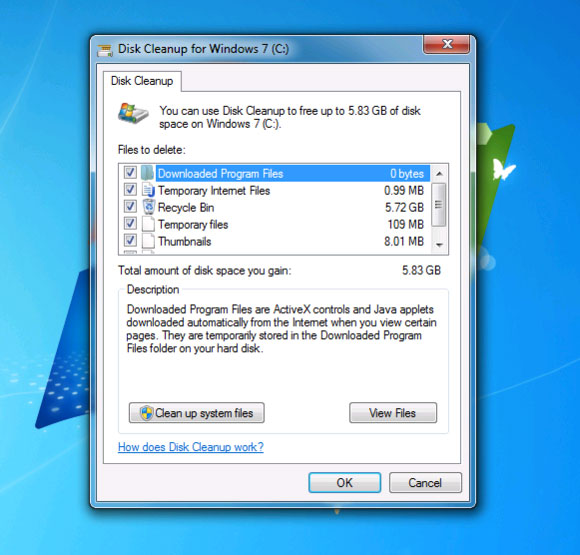Click the Recycle Bin icon in list
Viewport: 580px width, 555px height.
[149, 206]
